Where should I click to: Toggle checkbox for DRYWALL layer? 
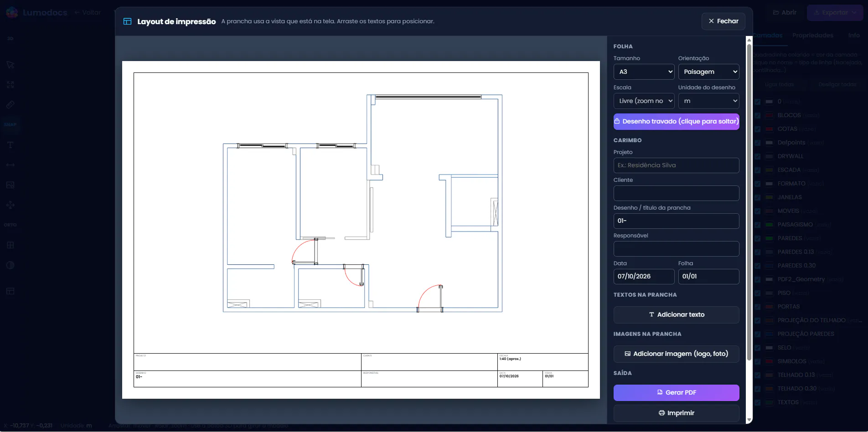pos(757,156)
